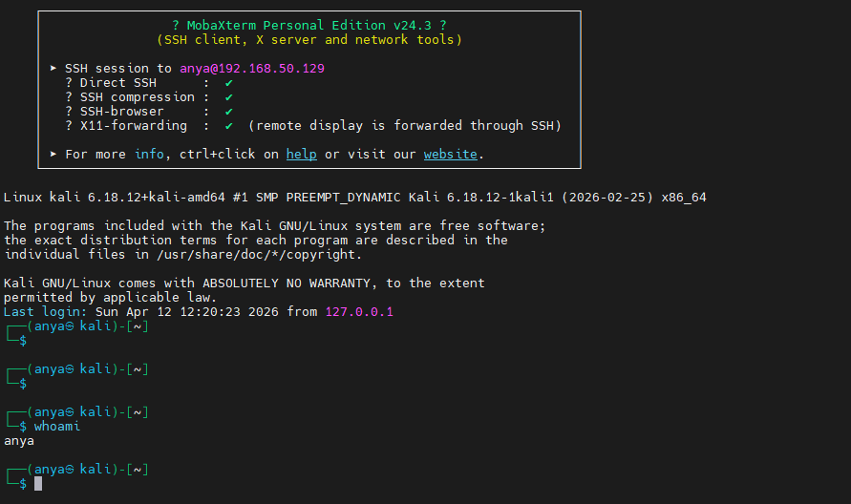Image resolution: width=851 pixels, height=504 pixels.
Task: Click the X11-forwarding checkmark
Action: pyautogui.click(x=229, y=126)
